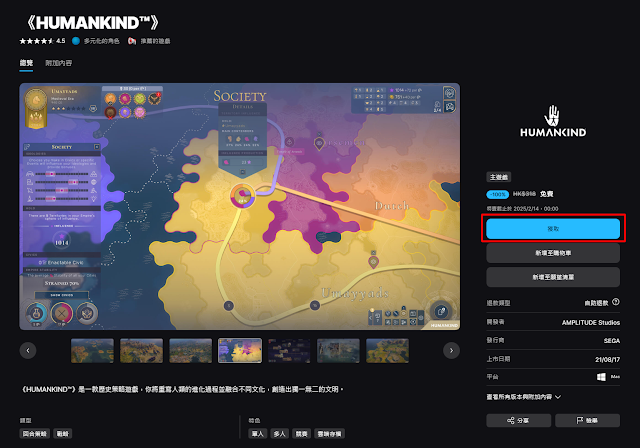The width and height of the screenshot is (640, 448).
Task: Click the struck-through HK$ original price
Action: [524, 194]
